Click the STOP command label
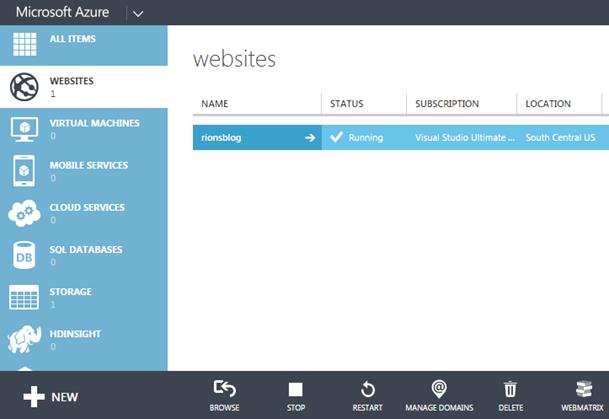This screenshot has width=609, height=419. (296, 408)
